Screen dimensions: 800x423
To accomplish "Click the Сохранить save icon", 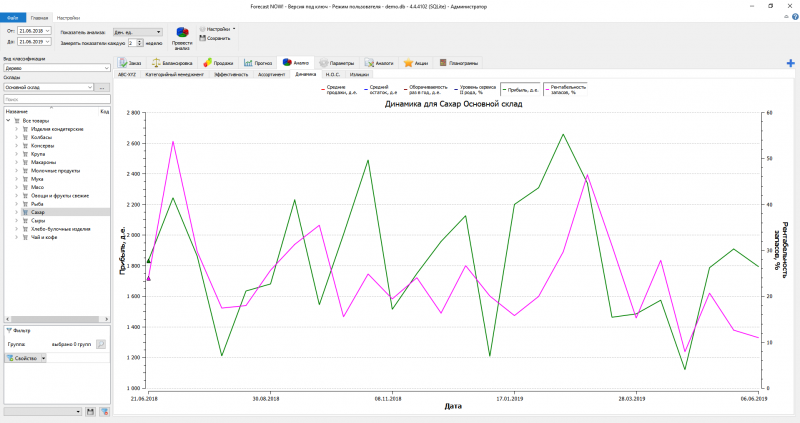I will (202, 38).
